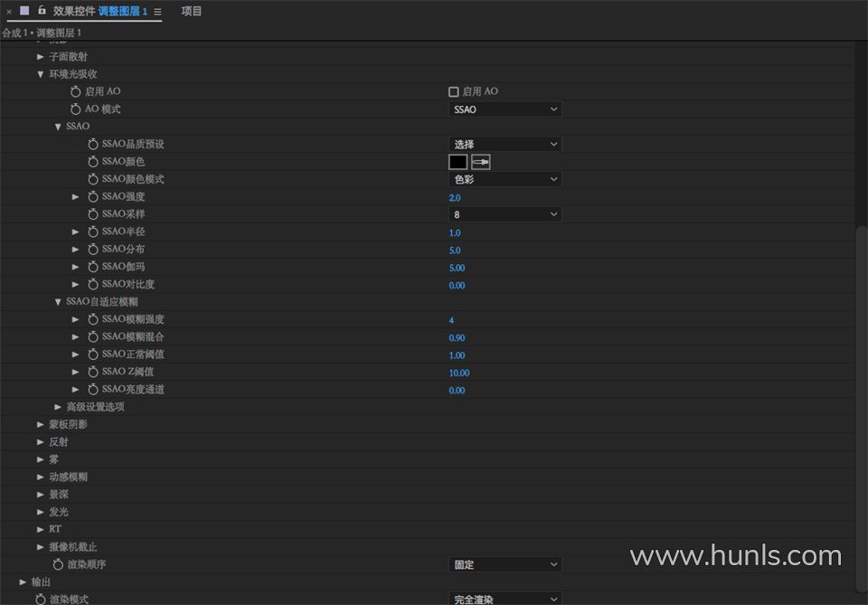Toggle stopwatch for SSAO半径
The image size is (868, 605).
[x=93, y=232]
